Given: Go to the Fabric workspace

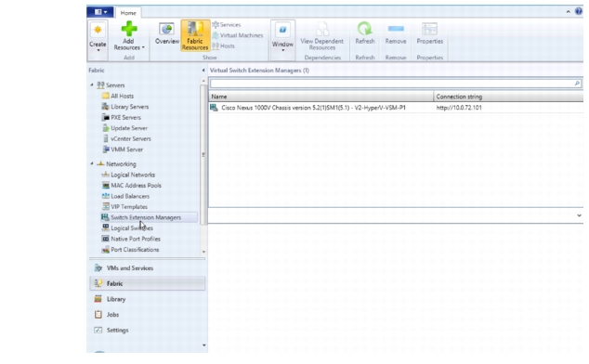Looking at the screenshot, I should 147,283.
